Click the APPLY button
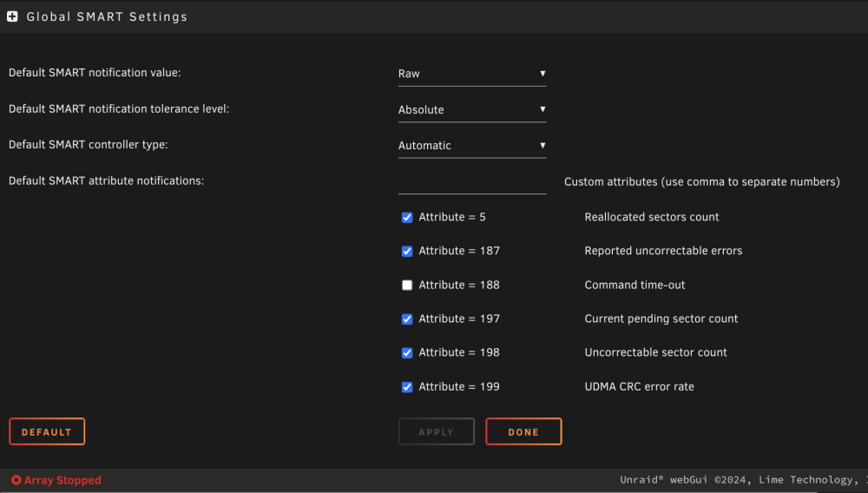The height and width of the screenshot is (493, 868). pyautogui.click(x=437, y=431)
